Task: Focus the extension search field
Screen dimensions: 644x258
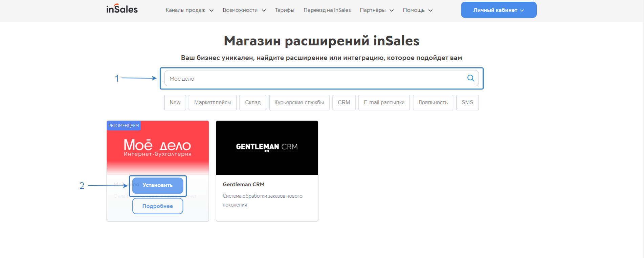Action: [321, 78]
